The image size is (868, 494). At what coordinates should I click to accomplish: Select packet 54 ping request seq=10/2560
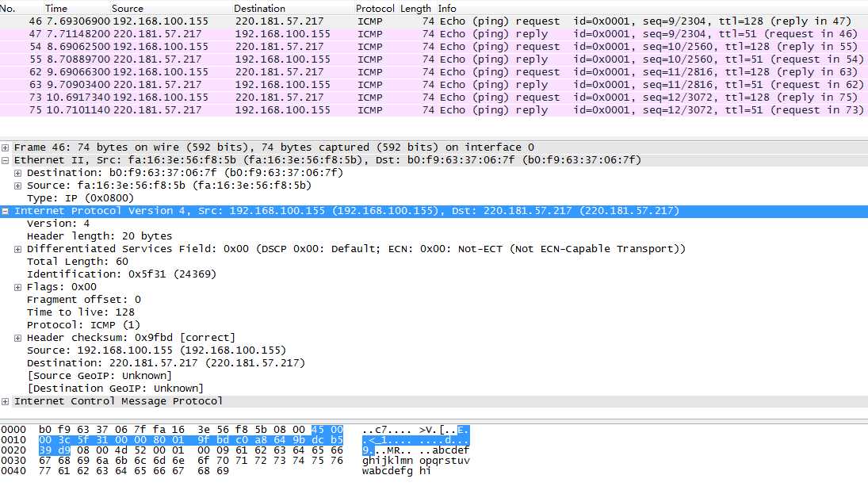(434, 47)
